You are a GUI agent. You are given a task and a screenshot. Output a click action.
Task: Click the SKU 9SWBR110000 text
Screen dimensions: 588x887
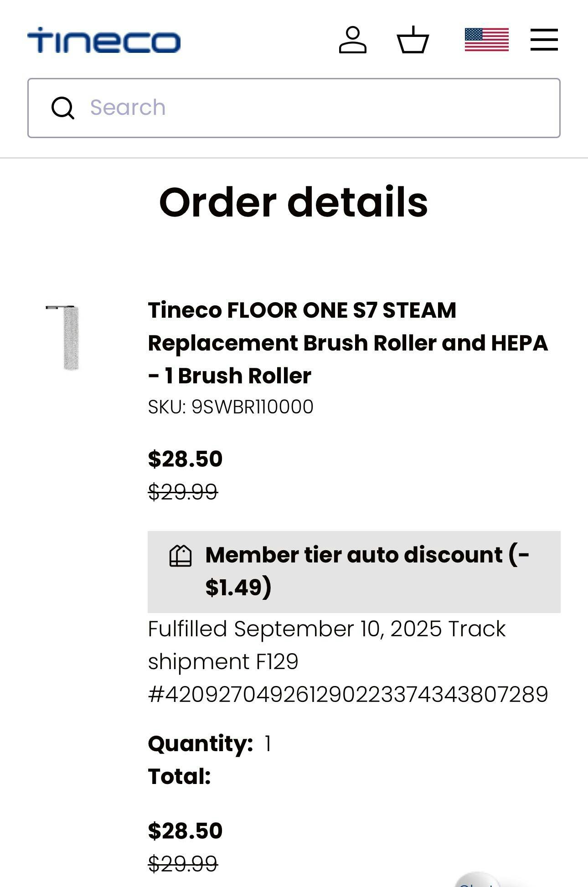(x=231, y=407)
